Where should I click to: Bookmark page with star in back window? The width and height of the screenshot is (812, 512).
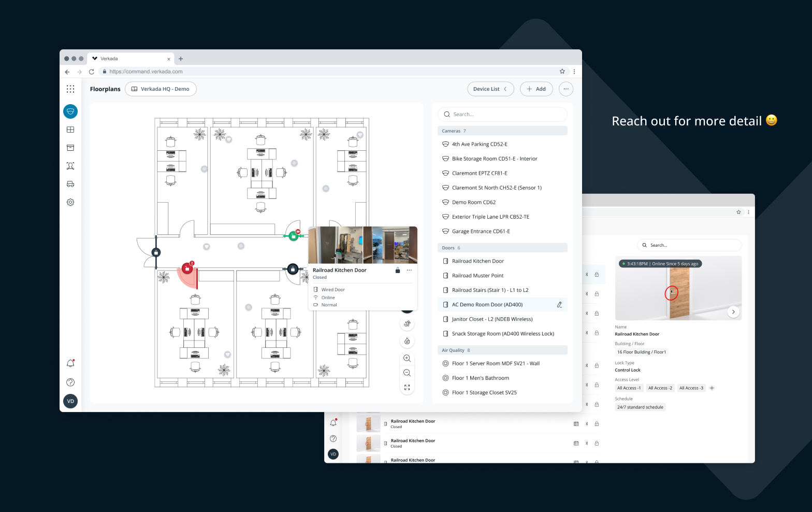click(738, 212)
